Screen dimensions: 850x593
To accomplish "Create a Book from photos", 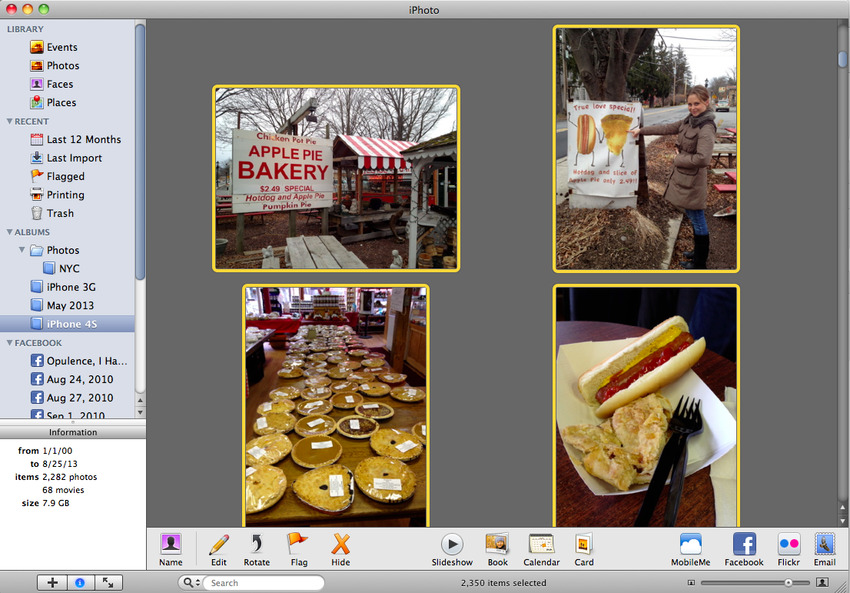I will pos(497,549).
